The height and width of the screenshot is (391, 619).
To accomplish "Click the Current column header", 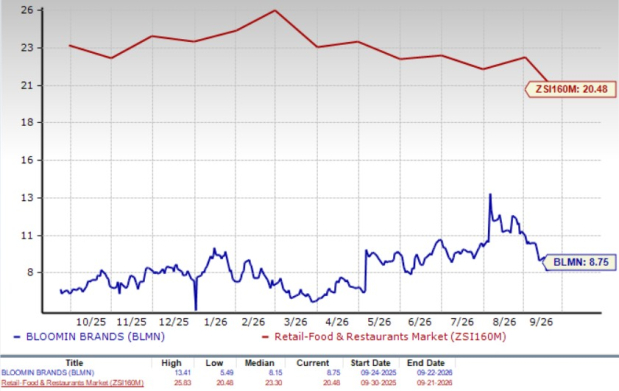I will coord(313,363).
